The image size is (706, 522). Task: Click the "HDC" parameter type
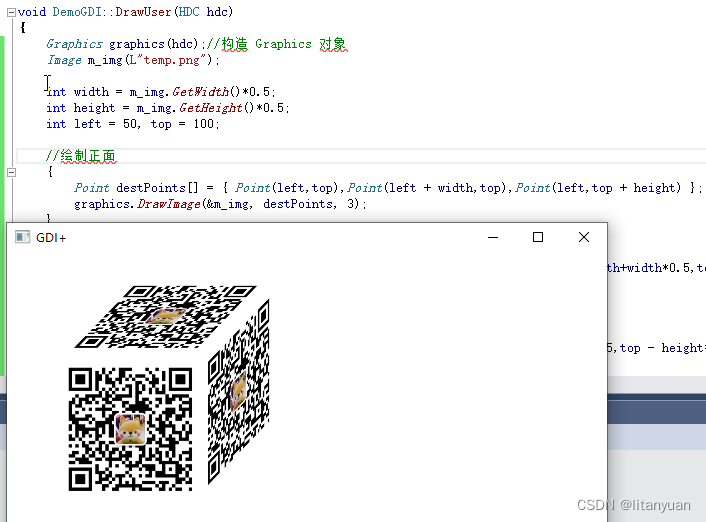(189, 12)
